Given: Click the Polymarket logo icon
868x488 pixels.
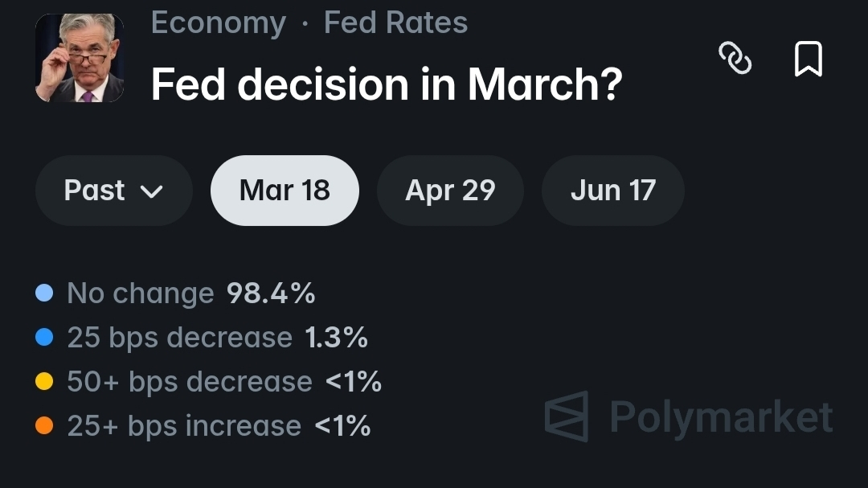Looking at the screenshot, I should point(567,416).
